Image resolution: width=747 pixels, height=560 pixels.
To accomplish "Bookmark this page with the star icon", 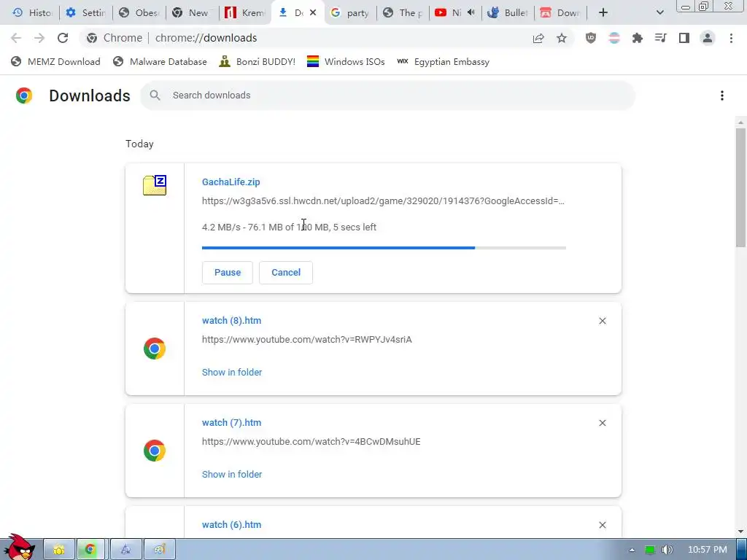I will 562,38.
